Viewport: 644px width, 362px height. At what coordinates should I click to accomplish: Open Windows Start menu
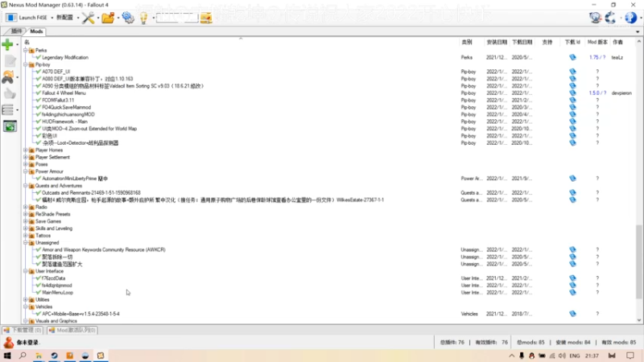[7, 356]
